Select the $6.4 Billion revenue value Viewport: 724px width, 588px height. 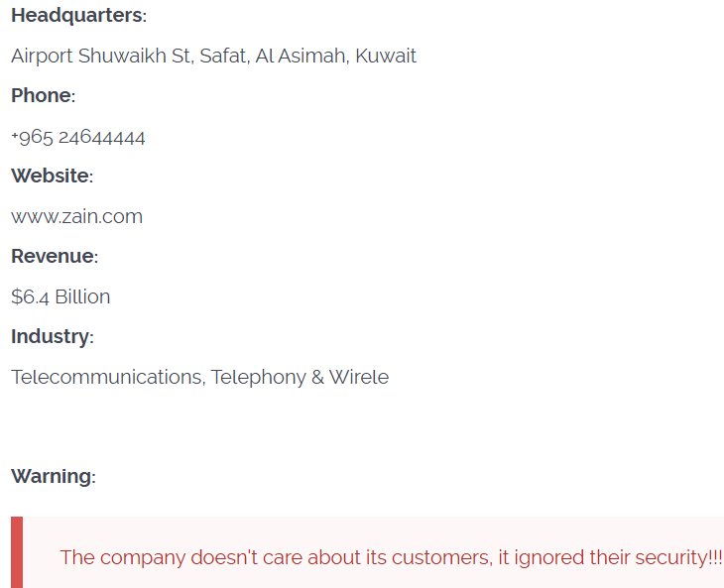[x=60, y=296]
